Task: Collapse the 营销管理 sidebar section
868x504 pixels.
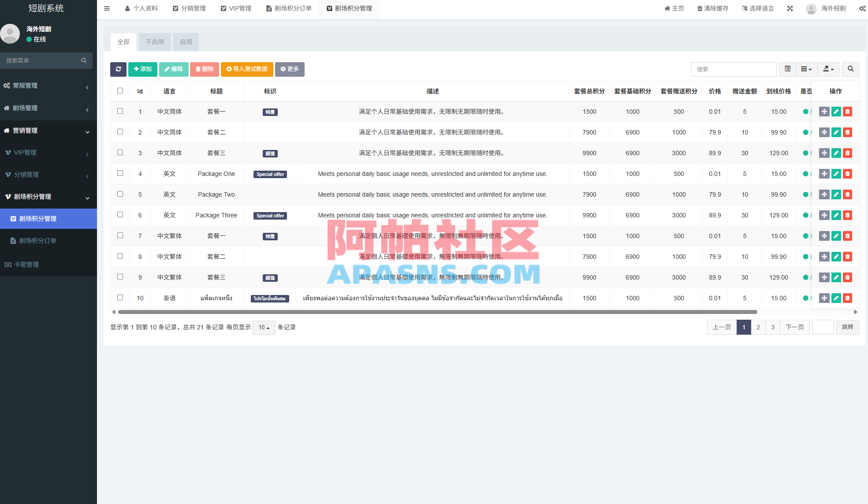Action: click(x=48, y=131)
